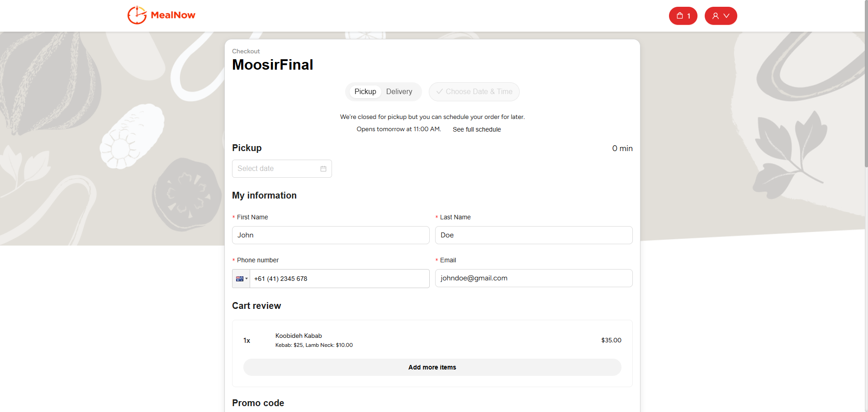Open the See full schedule link
This screenshot has width=868, height=412.
click(476, 129)
